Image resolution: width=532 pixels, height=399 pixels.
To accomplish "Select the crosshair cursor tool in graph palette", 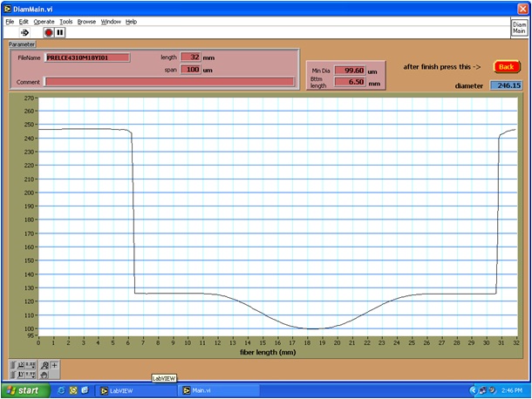I will [x=55, y=365].
